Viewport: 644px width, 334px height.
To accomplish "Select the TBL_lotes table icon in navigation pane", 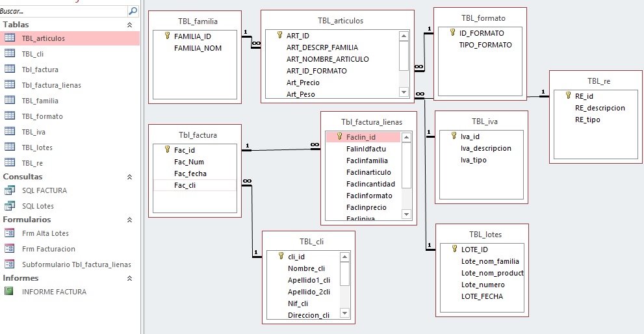I will point(10,147).
